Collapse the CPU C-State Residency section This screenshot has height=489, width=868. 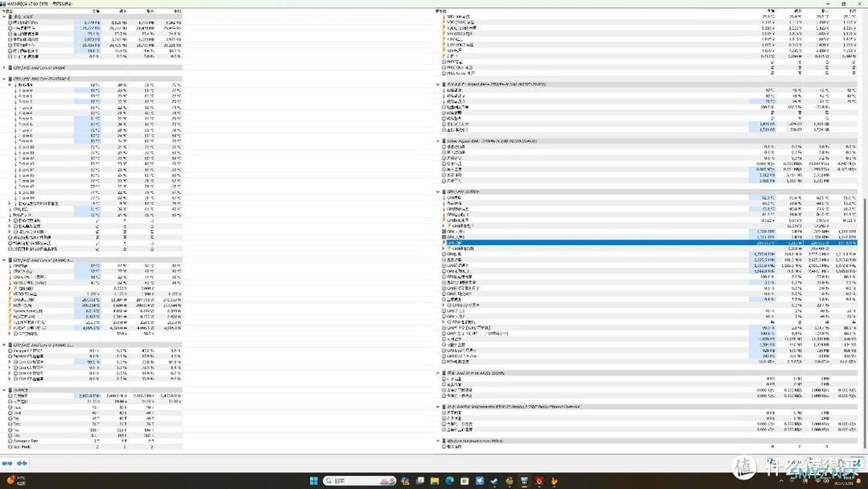click(5, 344)
